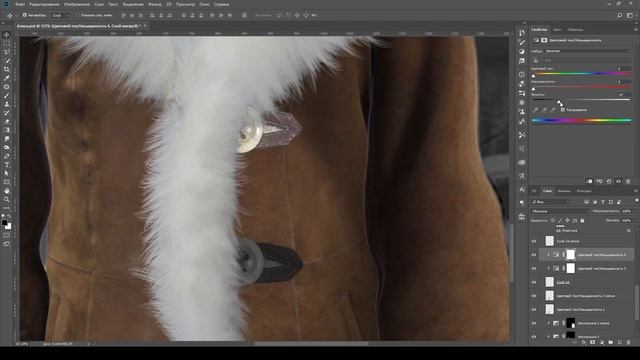This screenshot has height=360, width=640.
Task: Switch to the Paths tab
Action: coord(584,191)
